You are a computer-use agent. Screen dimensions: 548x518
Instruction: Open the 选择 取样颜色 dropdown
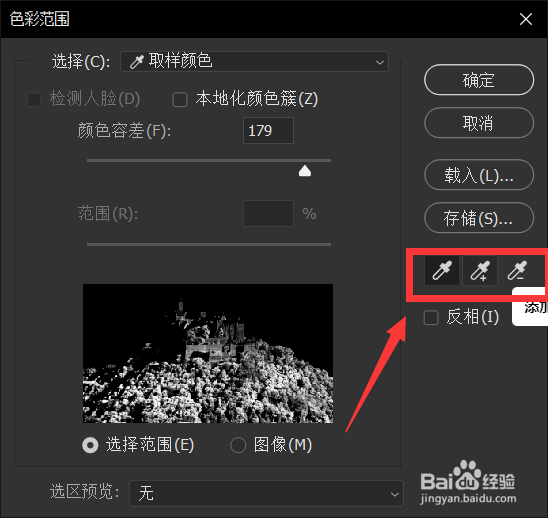click(254, 62)
